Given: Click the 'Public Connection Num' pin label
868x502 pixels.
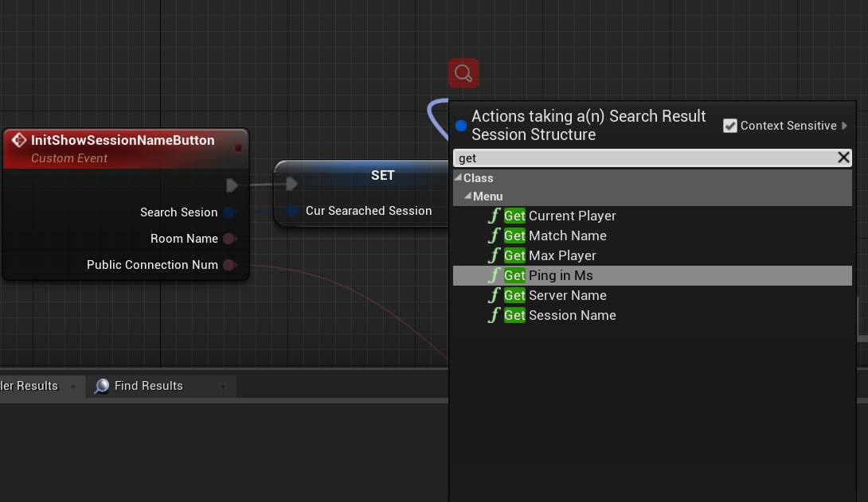Looking at the screenshot, I should coord(152,265).
